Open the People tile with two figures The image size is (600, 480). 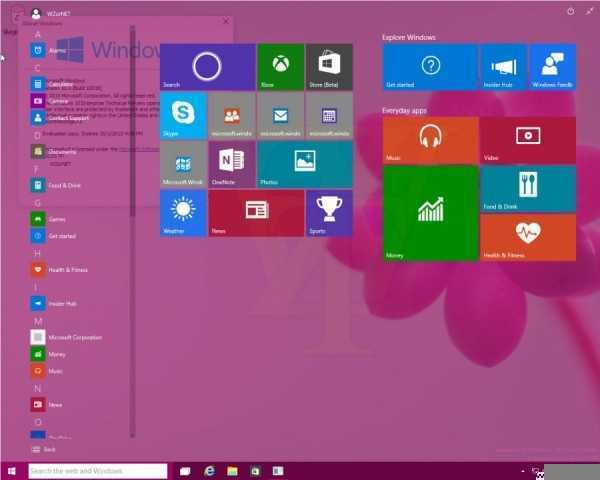pos(232,115)
